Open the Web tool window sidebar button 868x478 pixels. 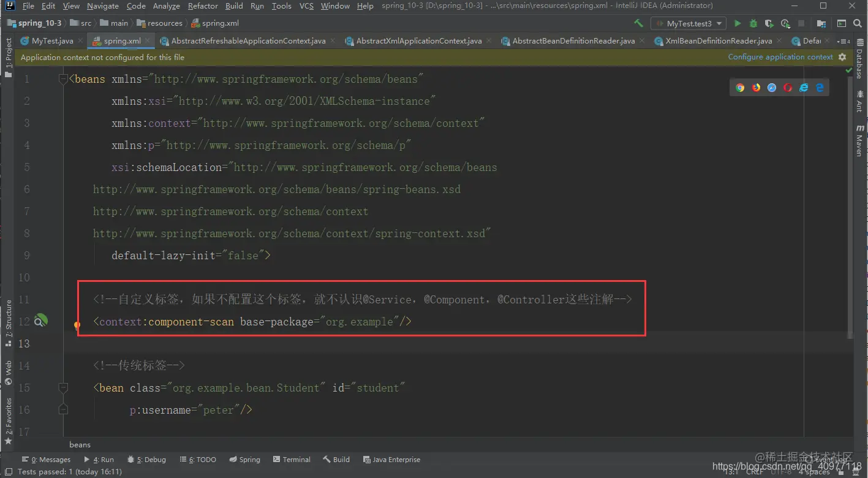9,373
